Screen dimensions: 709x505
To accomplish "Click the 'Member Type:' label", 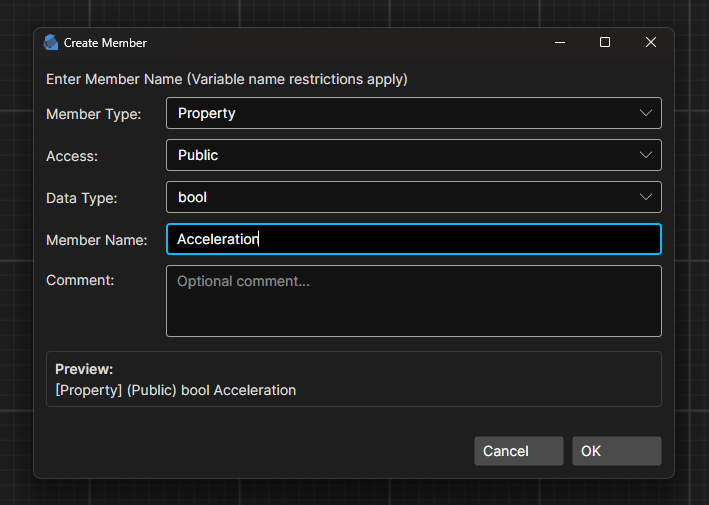I will pos(94,114).
